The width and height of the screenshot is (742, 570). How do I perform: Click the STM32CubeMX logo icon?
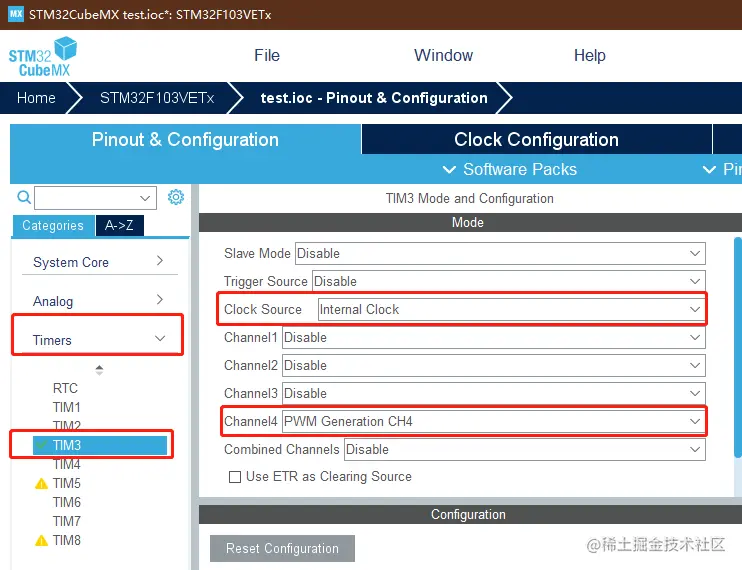43,57
